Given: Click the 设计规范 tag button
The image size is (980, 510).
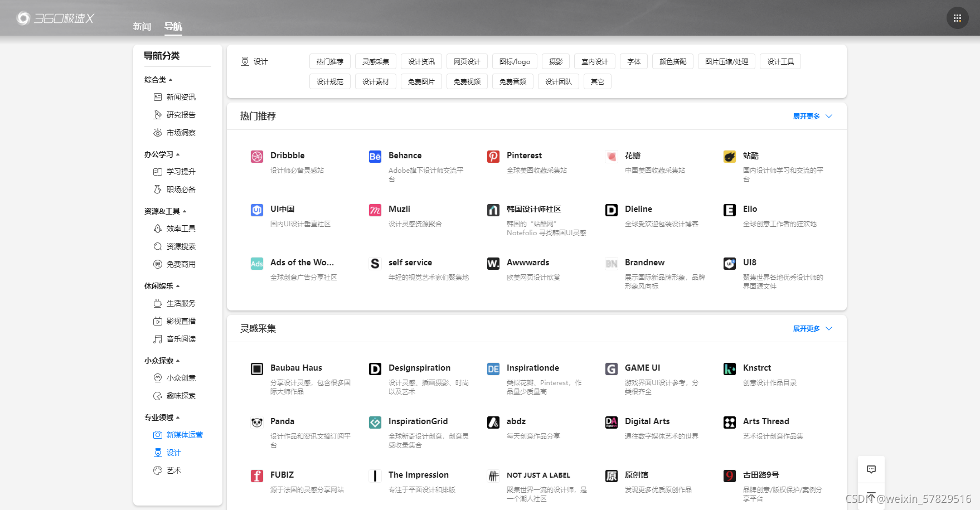Looking at the screenshot, I should click(330, 82).
